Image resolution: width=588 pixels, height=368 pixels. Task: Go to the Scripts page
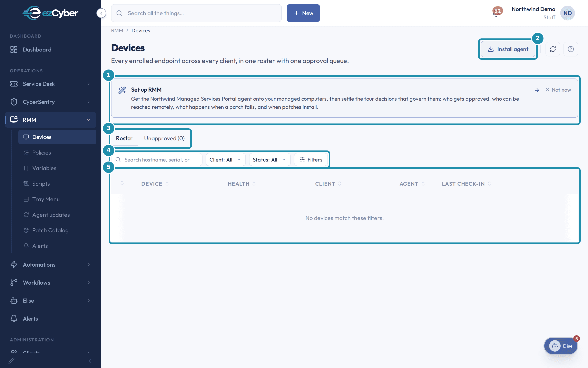pos(57,184)
